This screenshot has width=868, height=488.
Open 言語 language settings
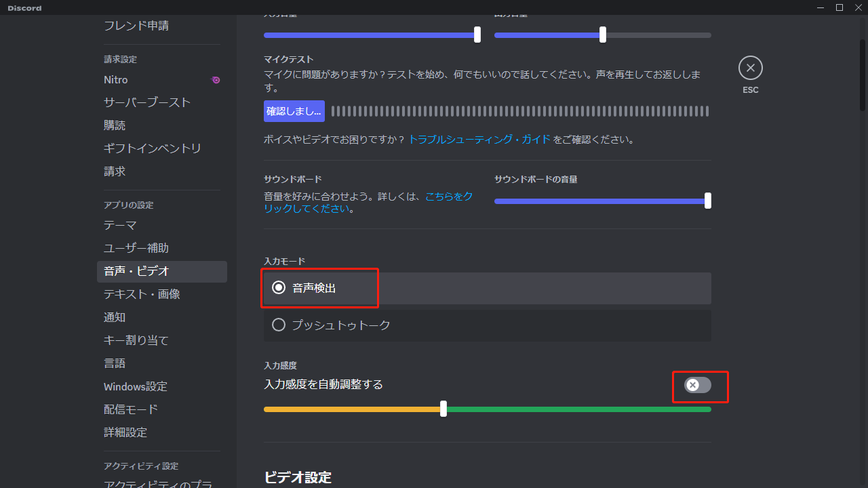[x=161, y=364]
